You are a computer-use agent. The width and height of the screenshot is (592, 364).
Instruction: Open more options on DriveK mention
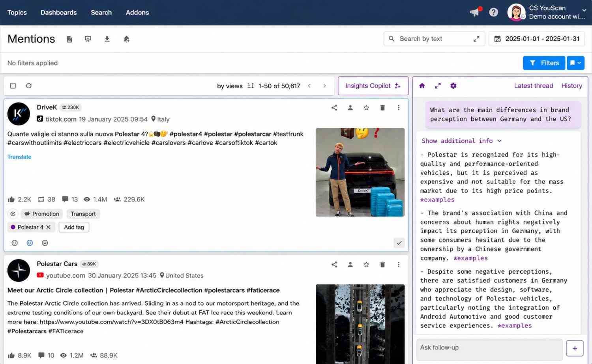[399, 108]
